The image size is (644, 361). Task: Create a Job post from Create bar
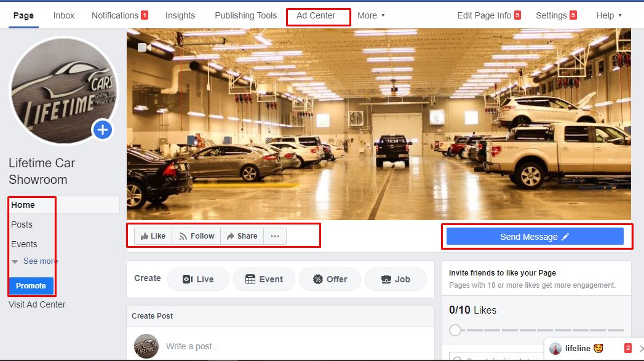[396, 279]
